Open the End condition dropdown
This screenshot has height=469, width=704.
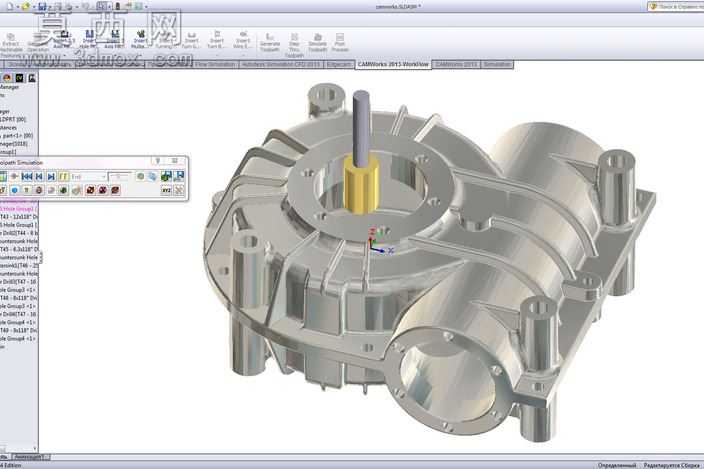click(88, 177)
